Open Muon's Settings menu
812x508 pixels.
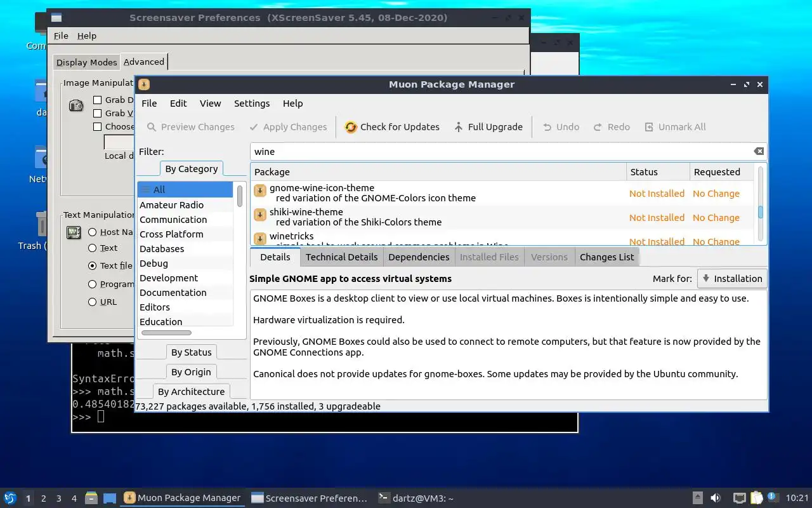pyautogui.click(x=252, y=104)
